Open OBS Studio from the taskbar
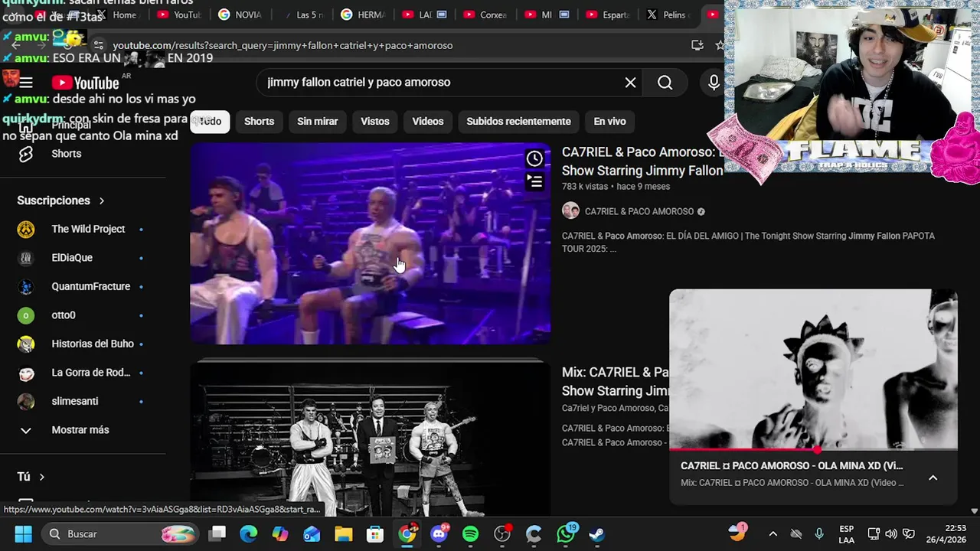980x551 pixels. point(501,533)
